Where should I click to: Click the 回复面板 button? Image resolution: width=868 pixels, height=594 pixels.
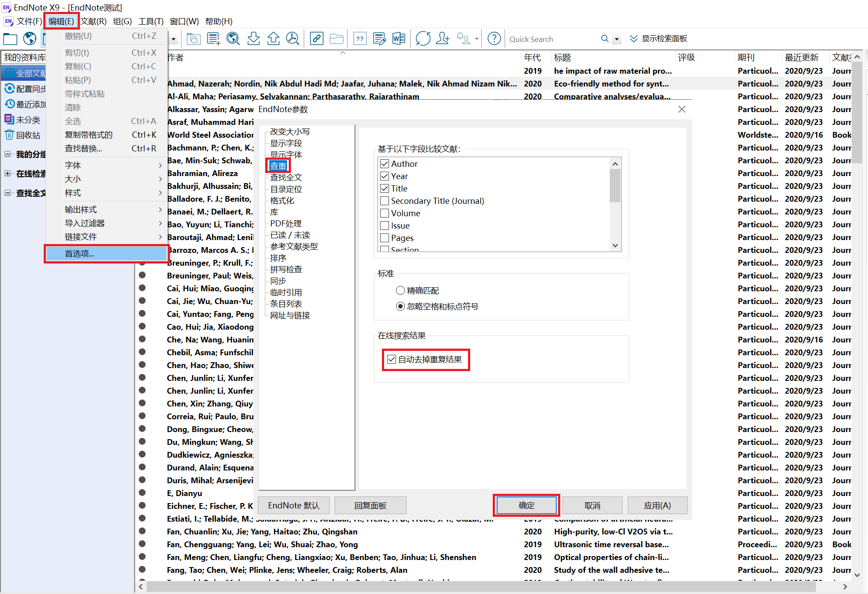(370, 505)
